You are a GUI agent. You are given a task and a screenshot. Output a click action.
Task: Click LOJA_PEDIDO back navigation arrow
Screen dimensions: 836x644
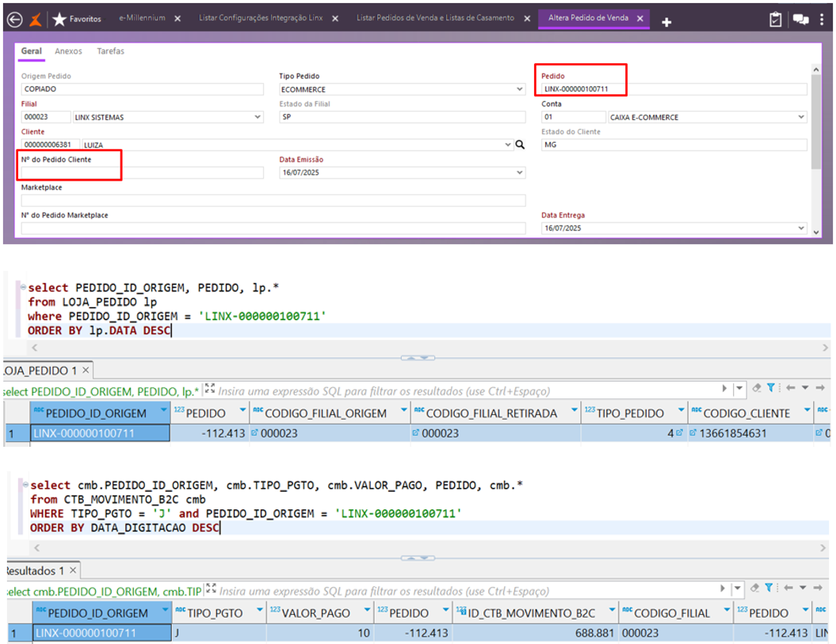[790, 387]
